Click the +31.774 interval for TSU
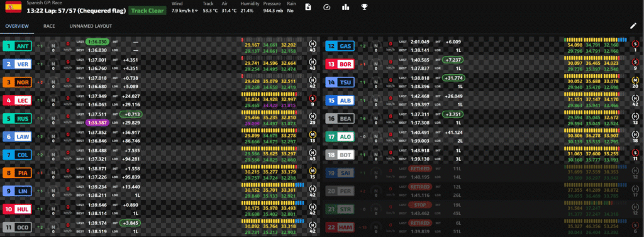 (x=454, y=77)
